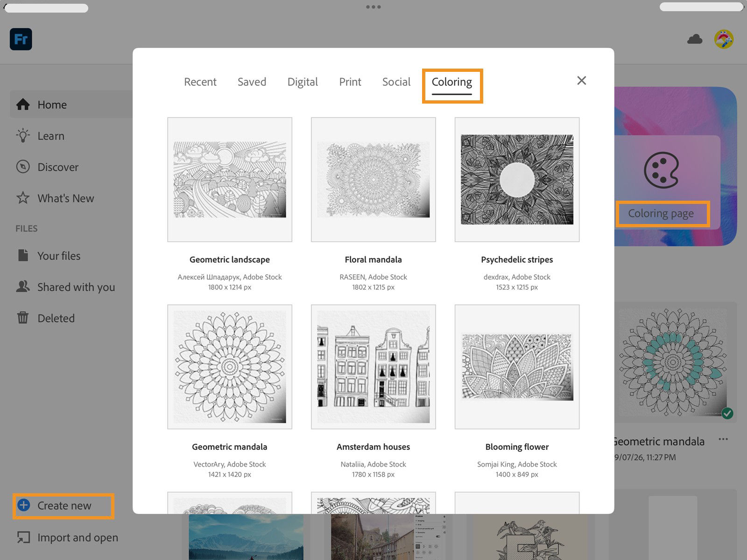This screenshot has width=747, height=560.
Task: Click the Shared with you people icon
Action: (x=23, y=287)
